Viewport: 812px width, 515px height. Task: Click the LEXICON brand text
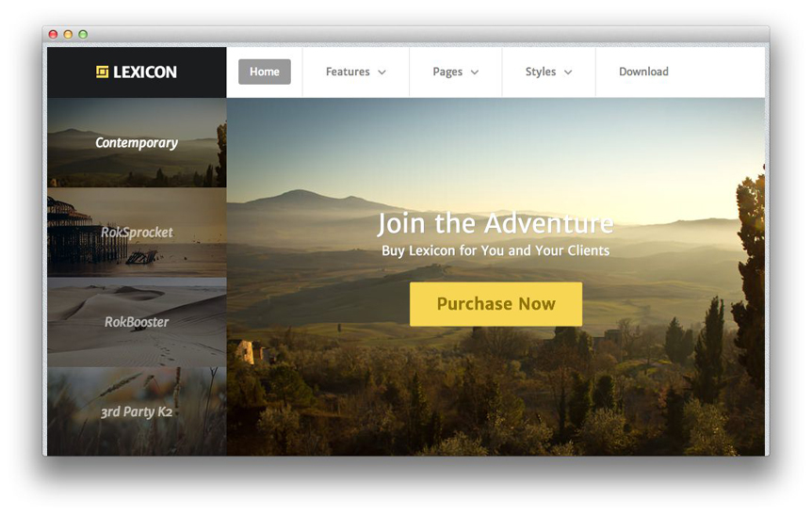pos(145,72)
